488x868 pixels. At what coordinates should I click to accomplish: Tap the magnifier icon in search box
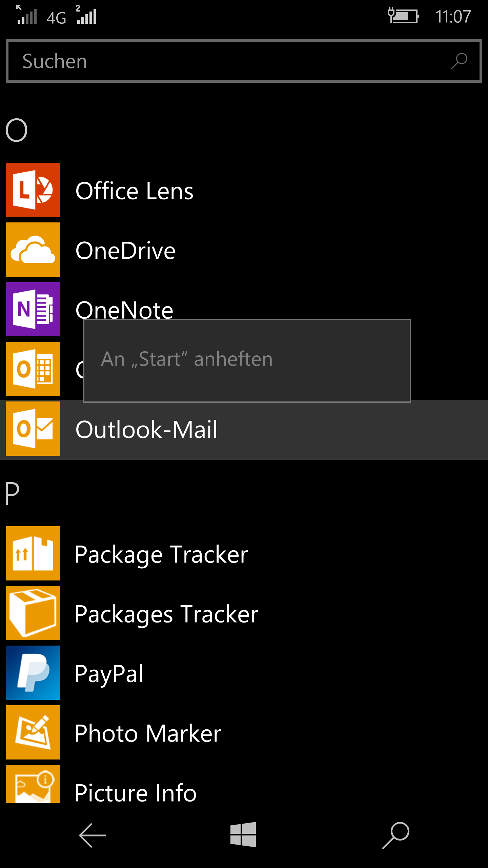click(x=459, y=61)
